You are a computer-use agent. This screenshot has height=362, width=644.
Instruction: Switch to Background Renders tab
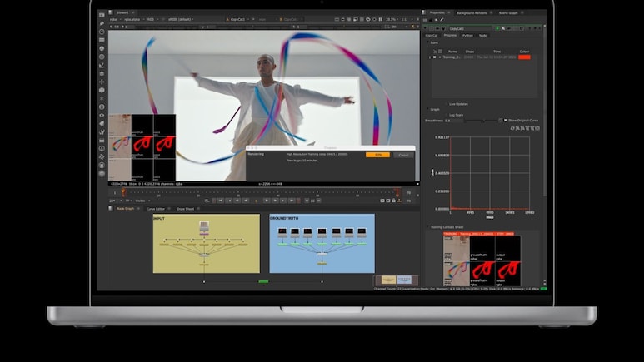(x=472, y=13)
